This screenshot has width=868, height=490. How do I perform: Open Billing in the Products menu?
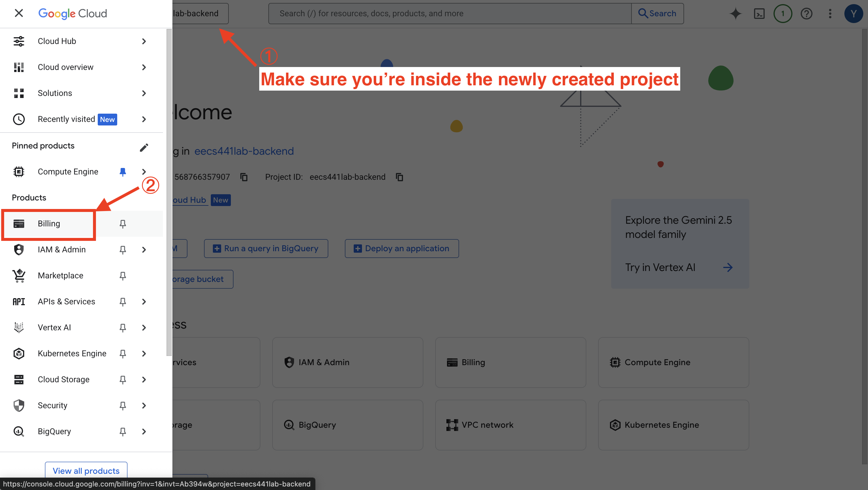click(x=49, y=224)
